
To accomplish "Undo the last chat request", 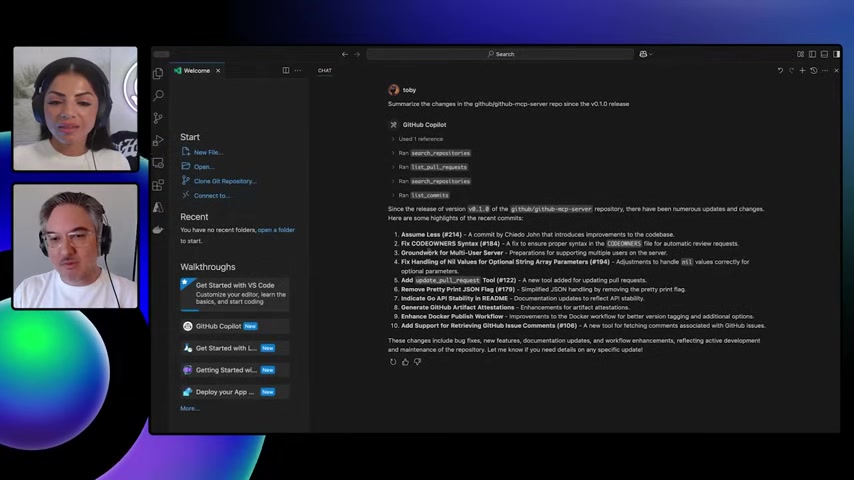I will point(780,70).
